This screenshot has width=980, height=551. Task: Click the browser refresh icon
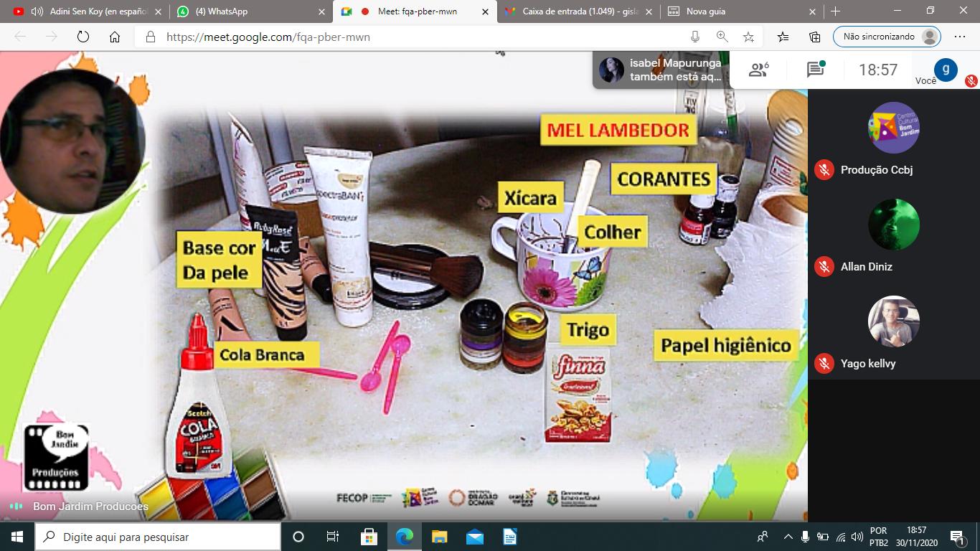(x=83, y=37)
